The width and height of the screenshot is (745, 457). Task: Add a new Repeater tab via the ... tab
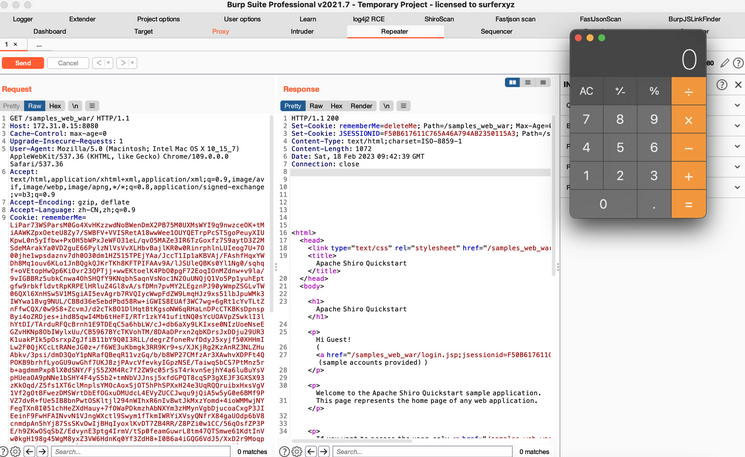click(39, 45)
